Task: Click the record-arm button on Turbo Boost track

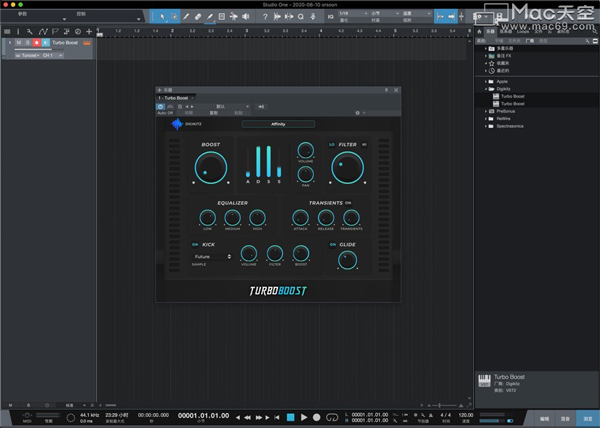Action: click(37, 45)
